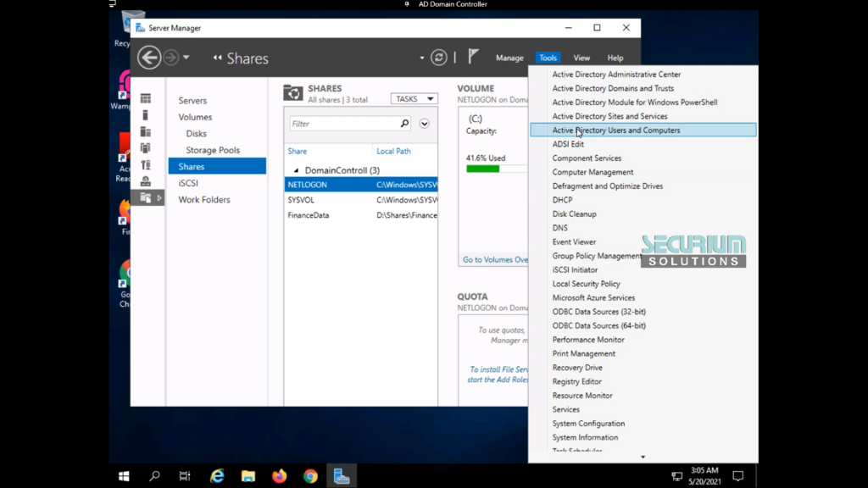Select the NETLOGON share row
The width and height of the screenshot is (868, 488).
pos(361,185)
